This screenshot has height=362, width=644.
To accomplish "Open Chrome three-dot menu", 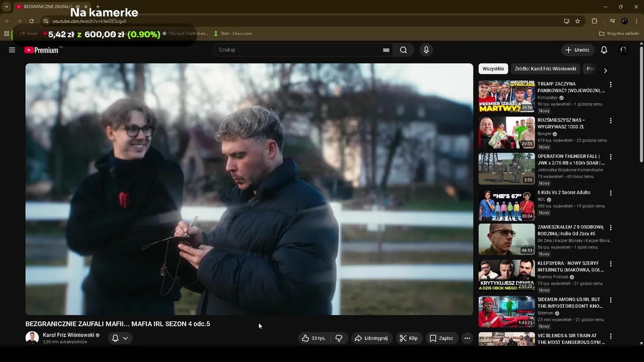I will click(x=636, y=21).
